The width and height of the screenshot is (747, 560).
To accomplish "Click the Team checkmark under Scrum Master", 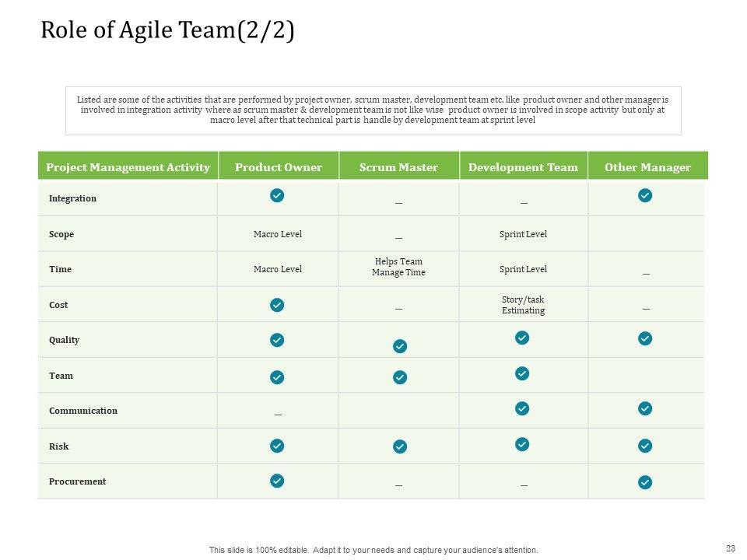I will click(x=399, y=377).
